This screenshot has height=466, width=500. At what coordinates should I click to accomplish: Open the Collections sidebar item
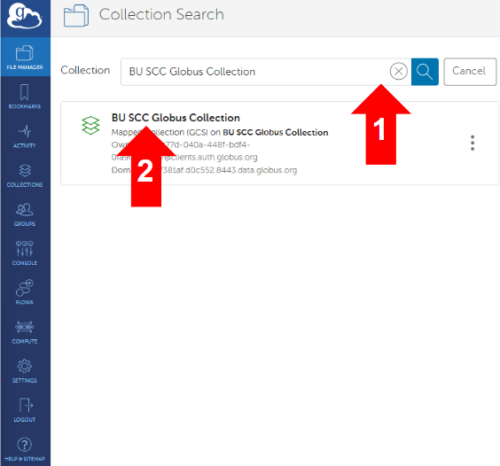pyautogui.click(x=25, y=175)
